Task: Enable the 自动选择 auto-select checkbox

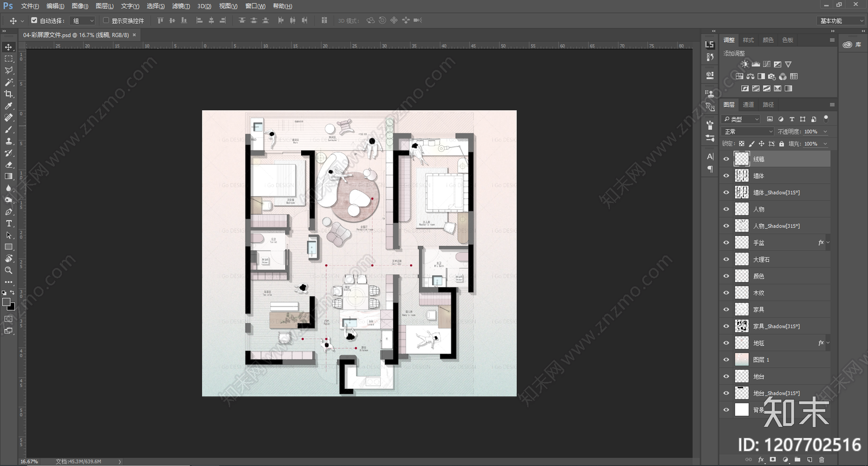Action: tap(34, 21)
